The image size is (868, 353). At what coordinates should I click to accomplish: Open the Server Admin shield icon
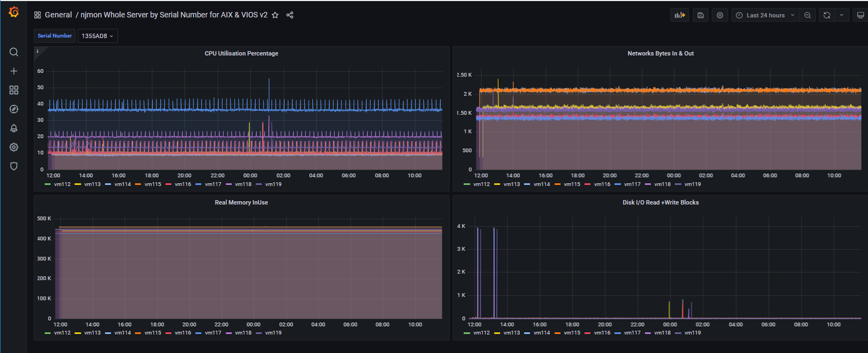tap(14, 166)
